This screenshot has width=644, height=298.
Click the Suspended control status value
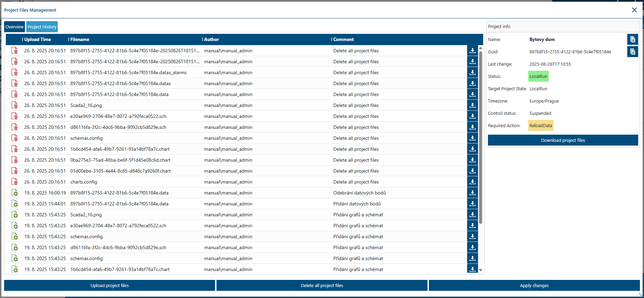pos(540,113)
